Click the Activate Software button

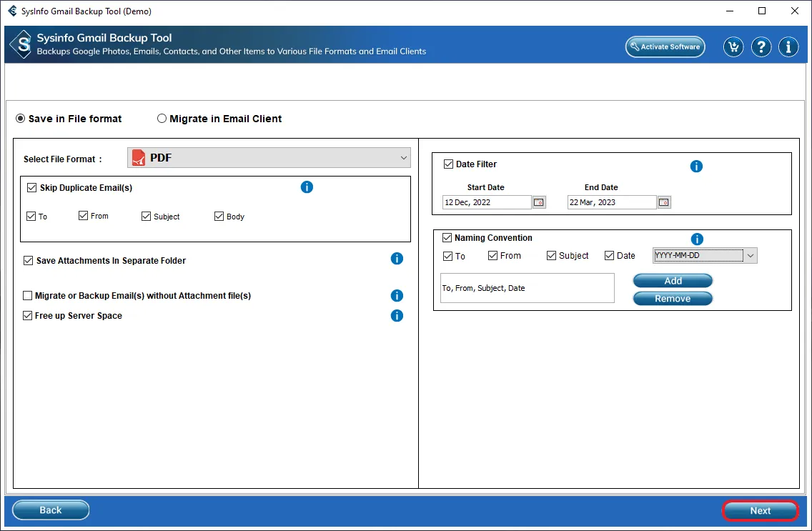[x=665, y=47]
